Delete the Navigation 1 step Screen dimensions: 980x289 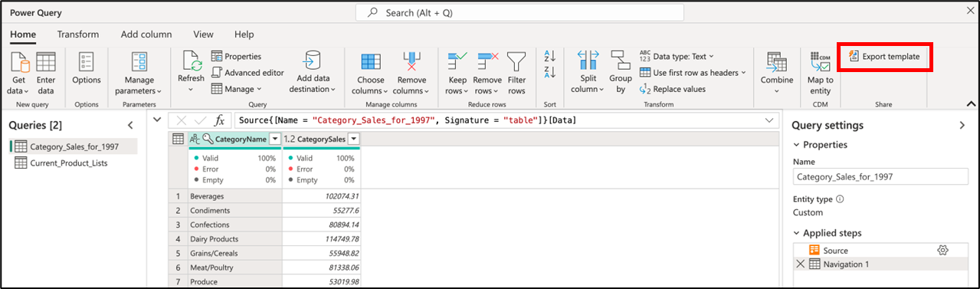click(800, 264)
